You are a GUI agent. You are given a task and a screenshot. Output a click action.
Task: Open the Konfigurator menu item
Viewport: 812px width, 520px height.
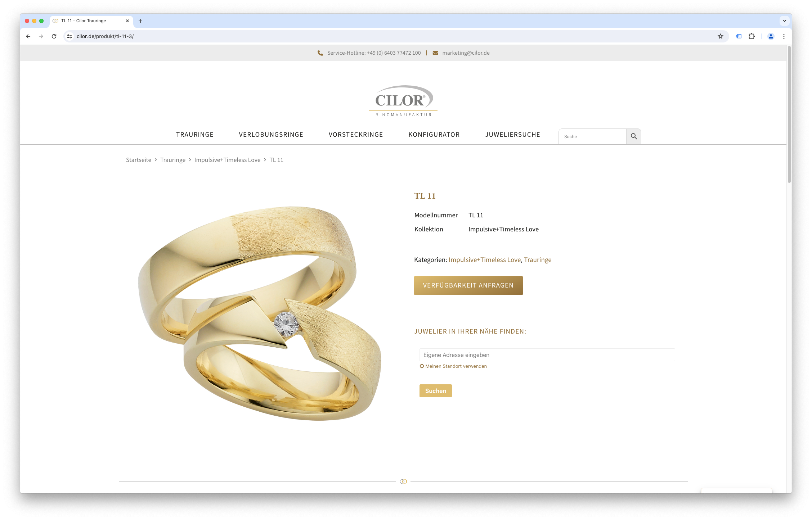pyautogui.click(x=434, y=135)
